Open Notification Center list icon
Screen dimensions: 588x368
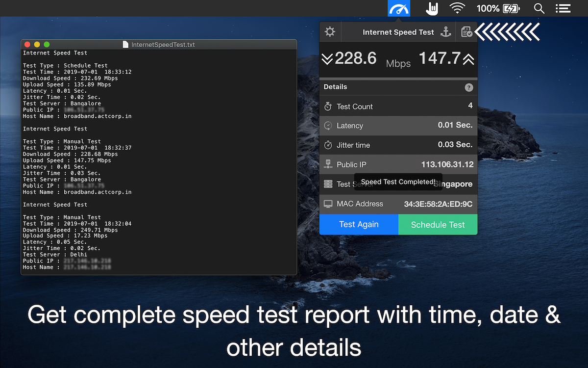[x=563, y=8]
